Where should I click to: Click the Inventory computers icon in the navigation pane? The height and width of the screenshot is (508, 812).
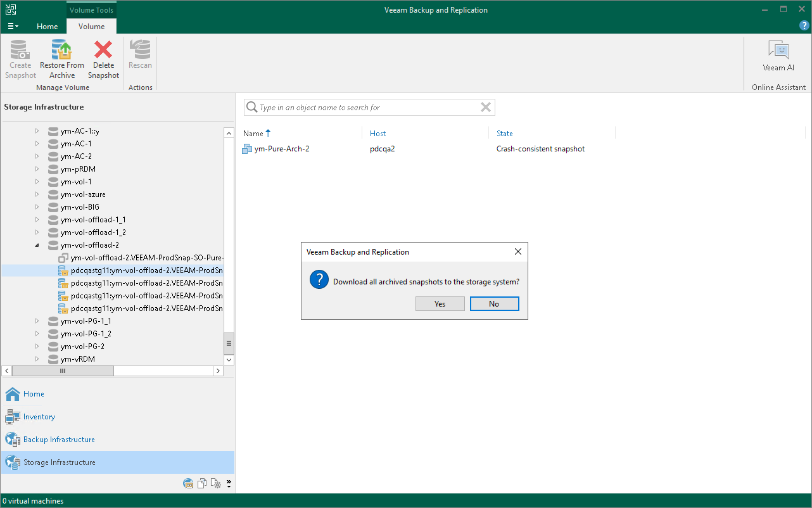click(x=13, y=417)
